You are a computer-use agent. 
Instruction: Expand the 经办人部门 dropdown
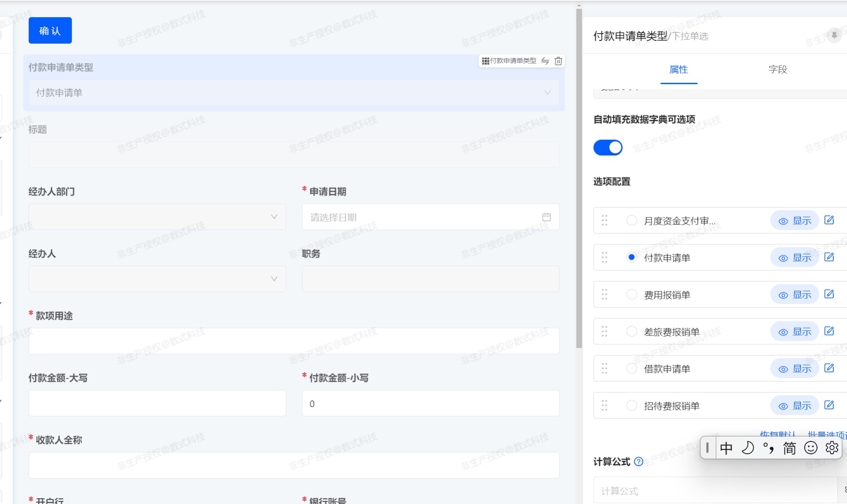(x=157, y=217)
